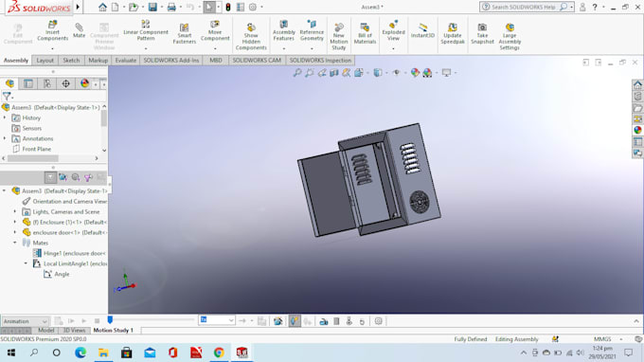Viewport: 644px width, 362px height.
Task: Open Large Assembly Settings
Action: point(510,37)
